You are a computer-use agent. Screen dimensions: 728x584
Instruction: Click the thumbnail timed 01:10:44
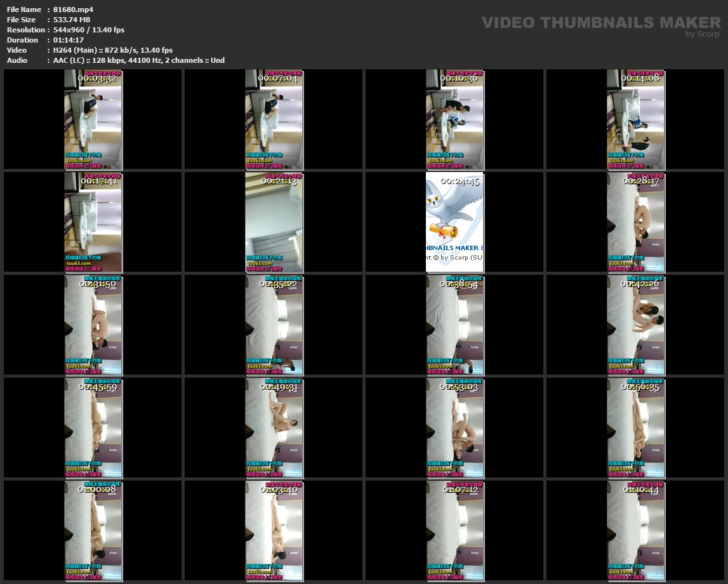tap(635, 531)
